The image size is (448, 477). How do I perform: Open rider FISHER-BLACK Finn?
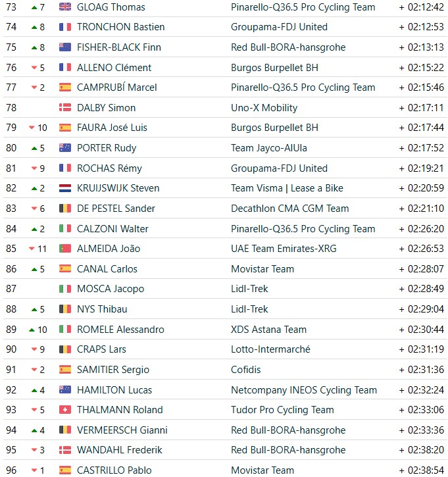[119, 47]
